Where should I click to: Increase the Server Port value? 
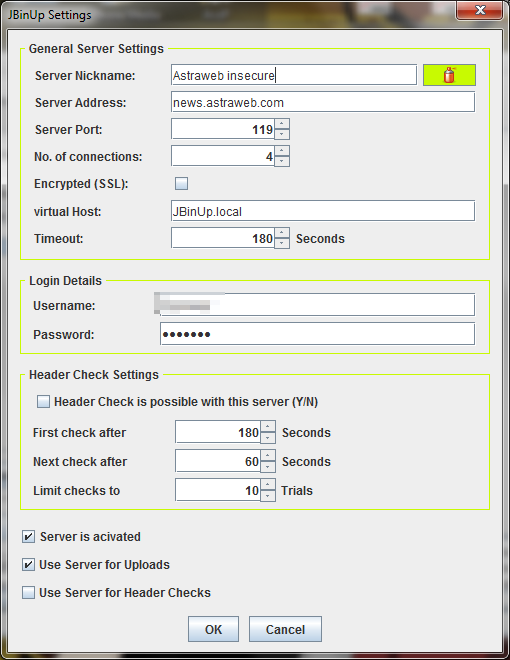tap(282, 124)
